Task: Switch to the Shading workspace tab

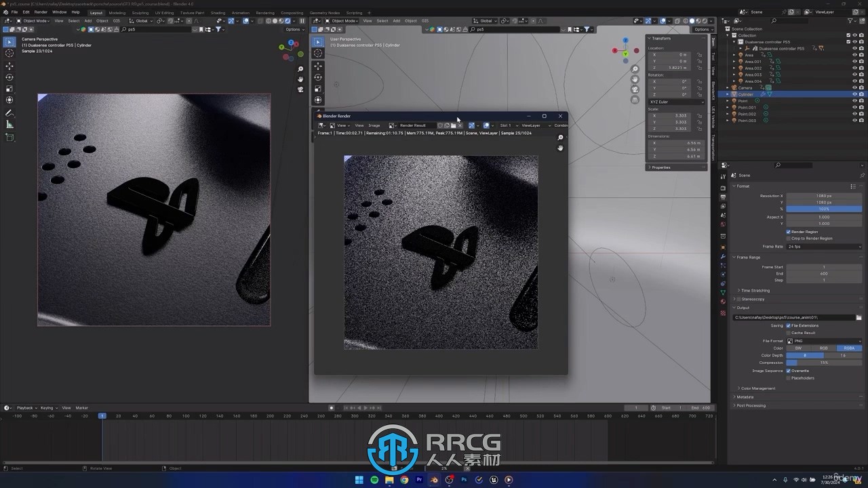Action: tap(218, 12)
